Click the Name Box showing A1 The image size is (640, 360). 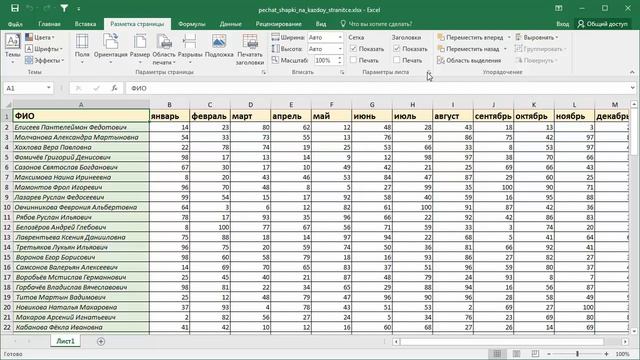click(24, 88)
